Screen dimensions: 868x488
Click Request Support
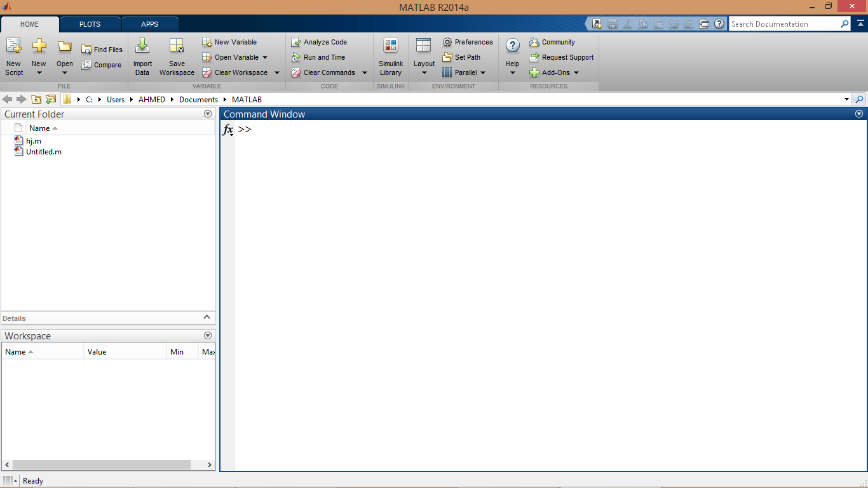coord(562,57)
